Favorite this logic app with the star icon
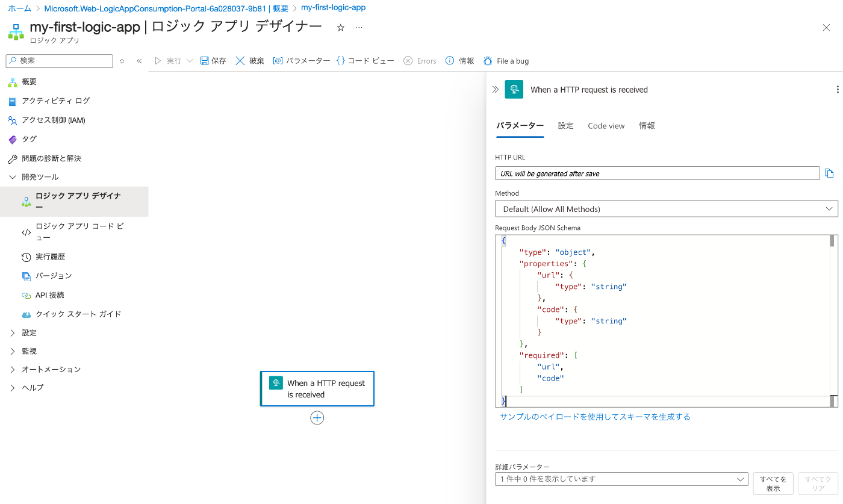 340,28
